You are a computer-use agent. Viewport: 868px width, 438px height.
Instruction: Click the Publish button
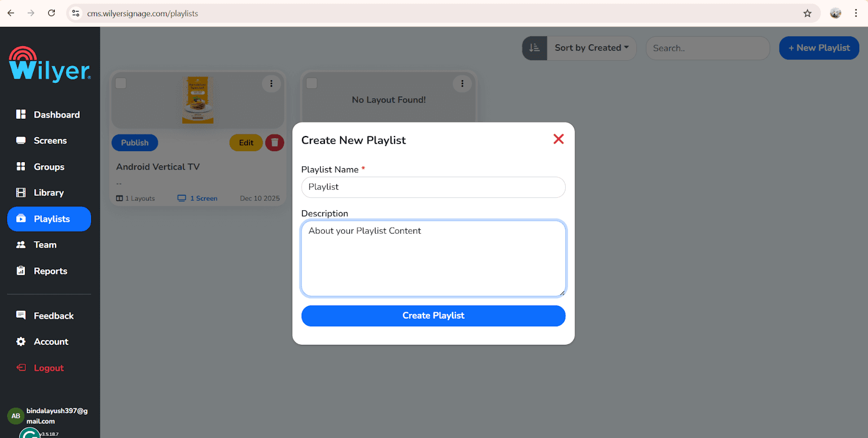click(135, 143)
